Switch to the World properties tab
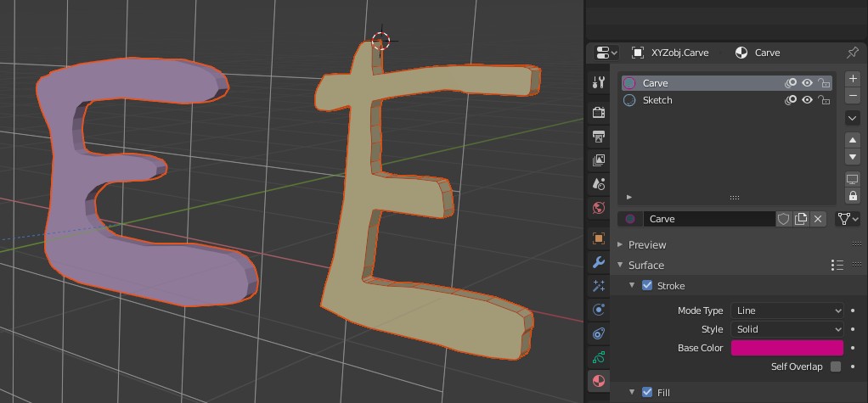 coord(599,208)
